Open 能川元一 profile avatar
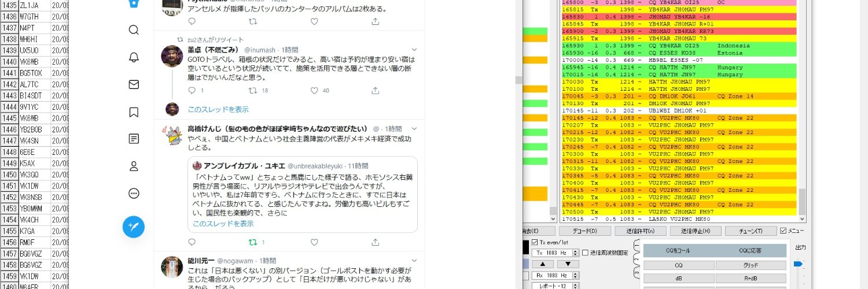The width and height of the screenshot is (868, 289). (x=172, y=268)
